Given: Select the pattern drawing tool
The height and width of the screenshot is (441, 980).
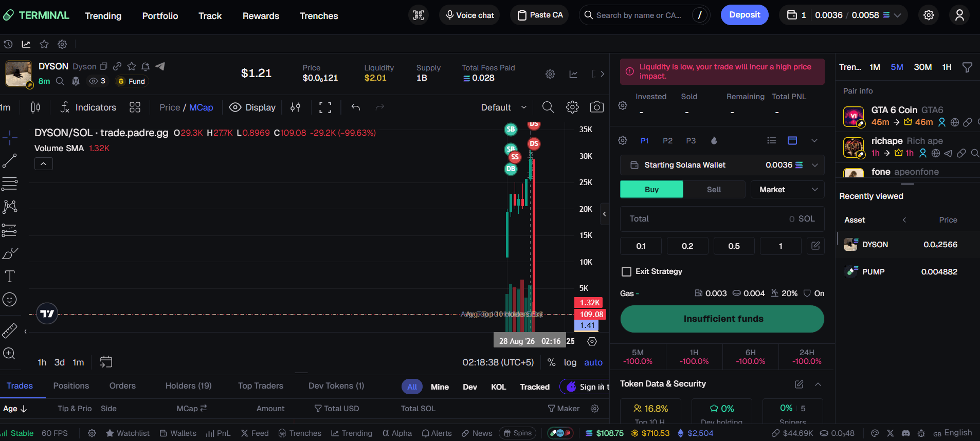Looking at the screenshot, I should point(10,207).
